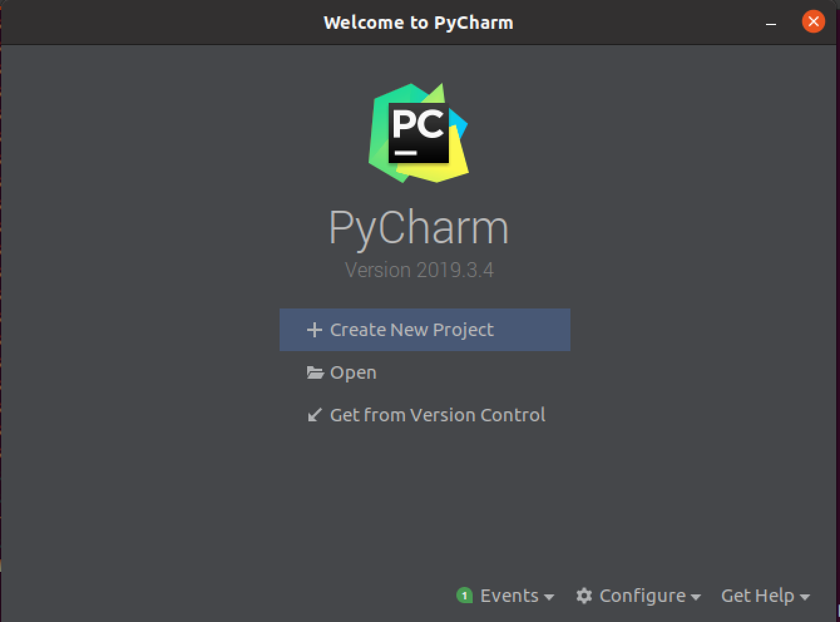Click the gear icon next to Configure
This screenshot has width=840, height=622.
(584, 596)
